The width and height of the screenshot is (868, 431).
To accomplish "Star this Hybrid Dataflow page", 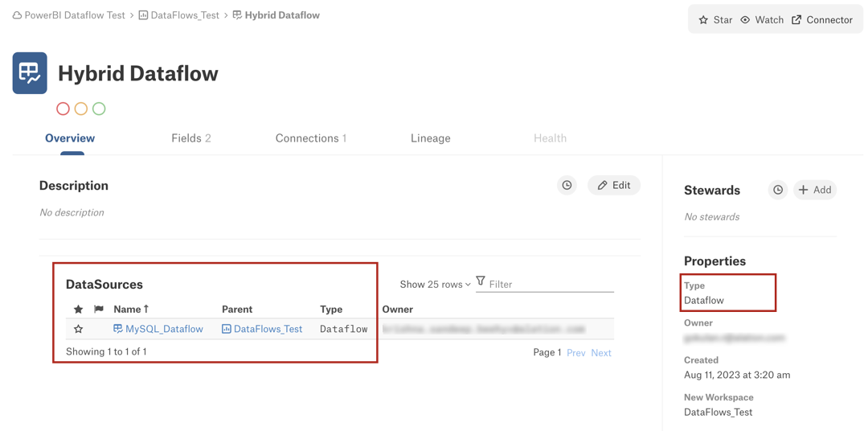I will [x=715, y=20].
